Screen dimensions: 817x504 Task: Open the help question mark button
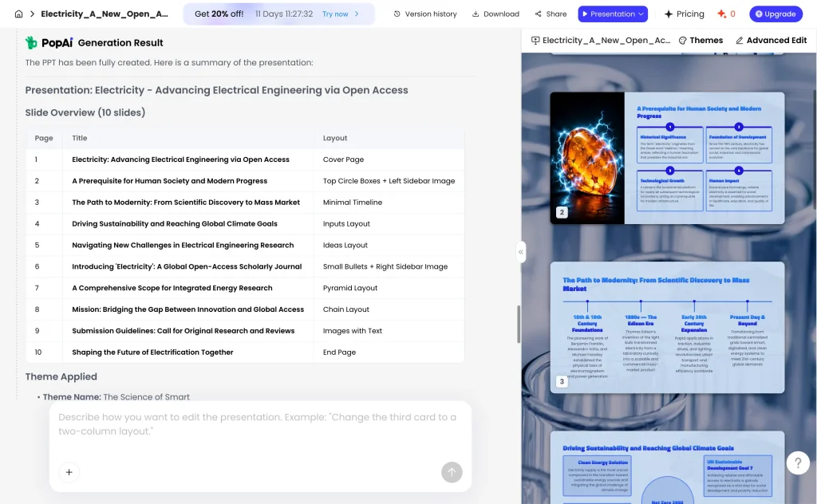point(798,463)
